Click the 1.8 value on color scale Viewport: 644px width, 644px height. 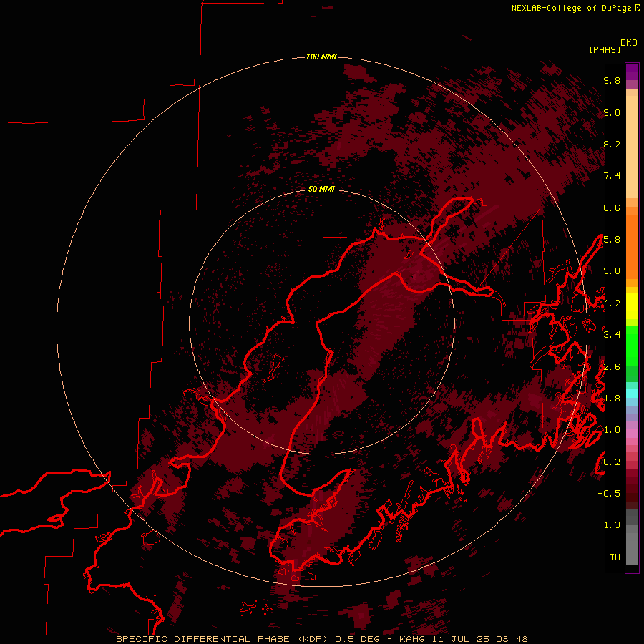[x=612, y=399]
